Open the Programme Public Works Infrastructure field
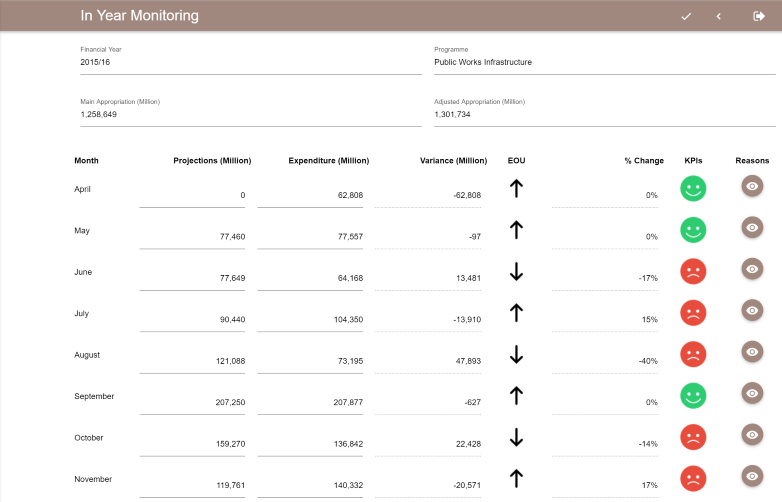This screenshot has width=782, height=502. coord(604,62)
